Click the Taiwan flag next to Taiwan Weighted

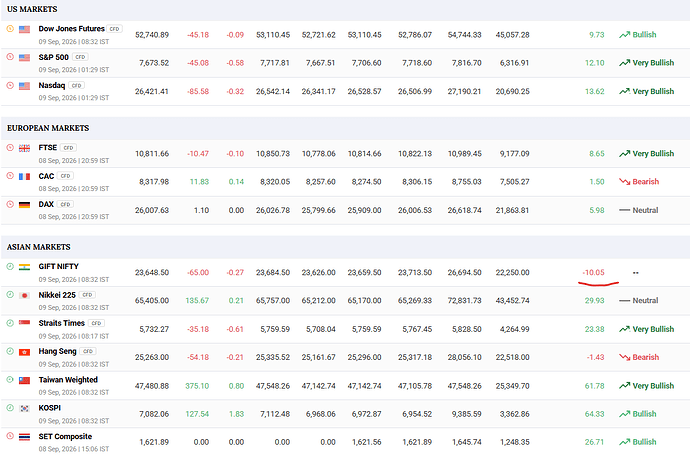click(24, 380)
